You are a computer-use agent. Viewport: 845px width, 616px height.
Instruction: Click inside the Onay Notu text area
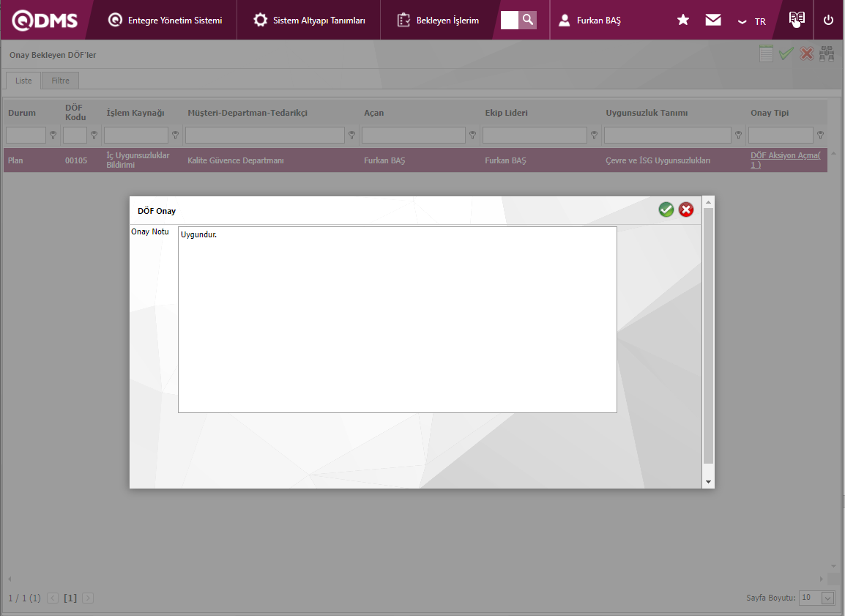point(397,319)
